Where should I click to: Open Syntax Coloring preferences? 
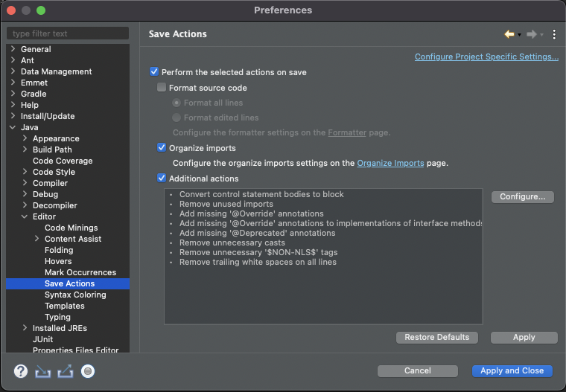point(75,295)
